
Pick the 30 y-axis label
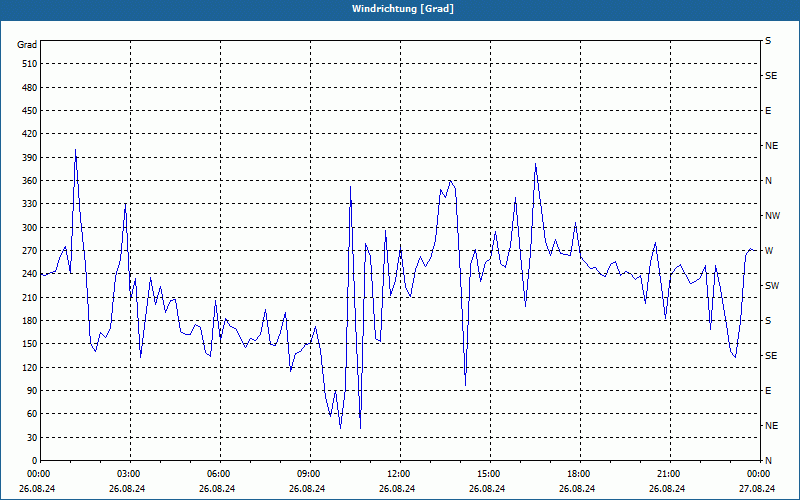point(32,437)
